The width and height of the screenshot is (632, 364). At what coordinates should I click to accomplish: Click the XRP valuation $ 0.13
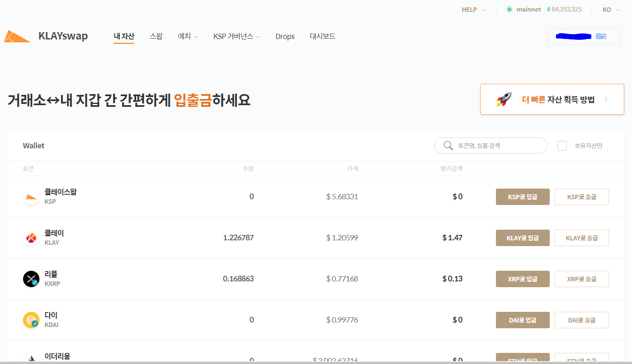coord(452,279)
